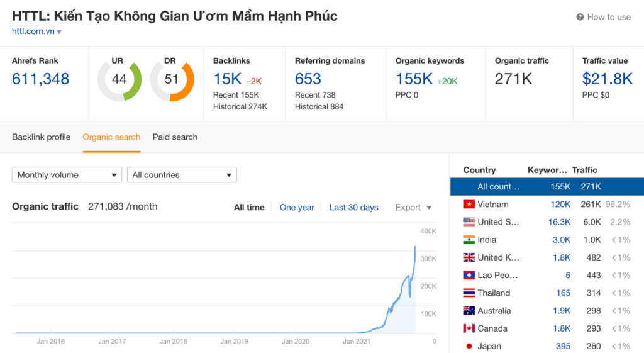Open Canada keywords count 1.8K
644x353 pixels.
click(562, 328)
